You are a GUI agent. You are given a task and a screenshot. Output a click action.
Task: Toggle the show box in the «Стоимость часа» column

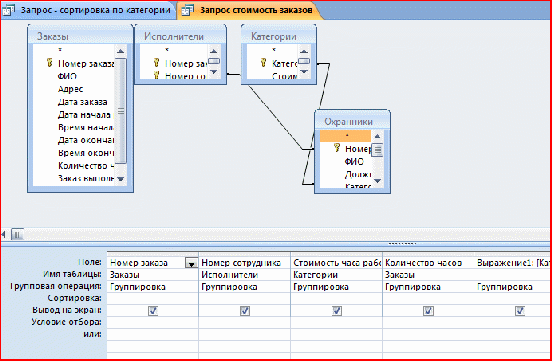337,310
